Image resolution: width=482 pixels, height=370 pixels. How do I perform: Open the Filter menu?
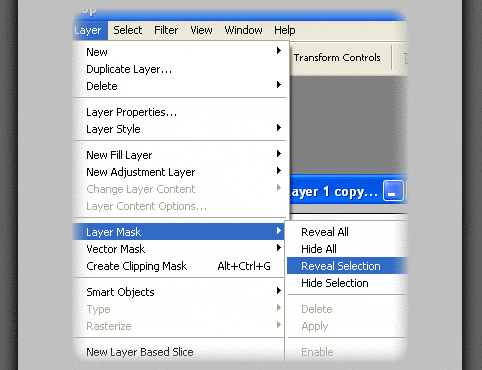pyautogui.click(x=166, y=30)
